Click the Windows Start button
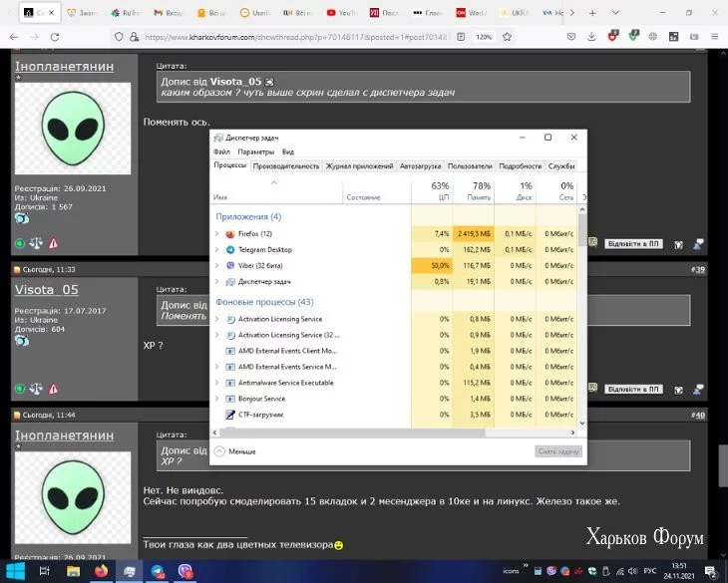This screenshot has width=728, height=583. 13,571
